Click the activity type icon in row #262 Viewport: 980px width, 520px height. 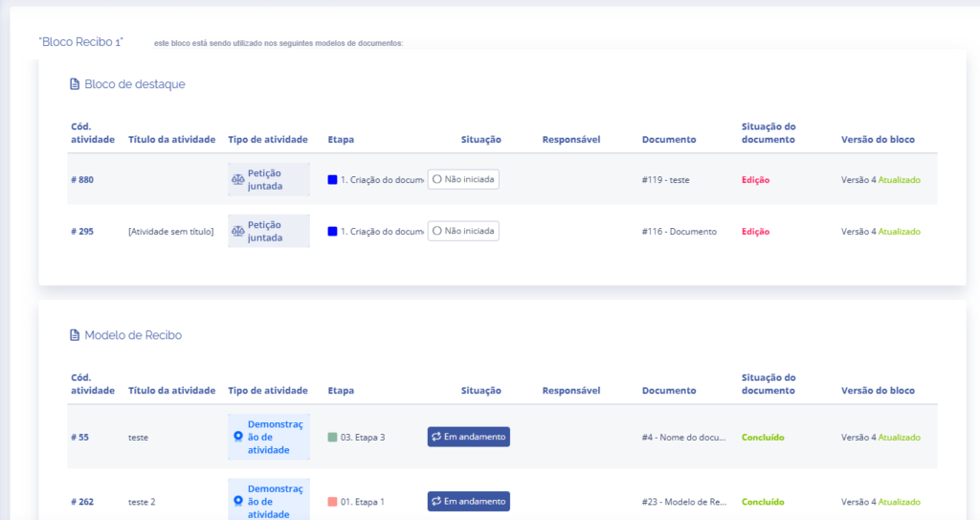(x=238, y=501)
